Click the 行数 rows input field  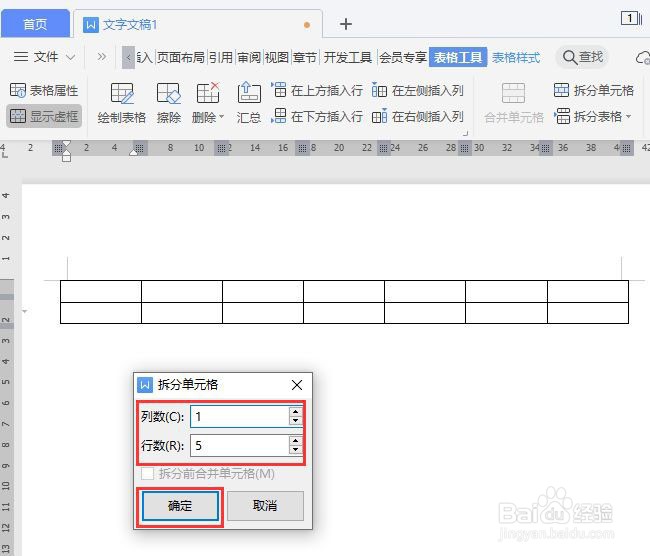tap(240, 446)
